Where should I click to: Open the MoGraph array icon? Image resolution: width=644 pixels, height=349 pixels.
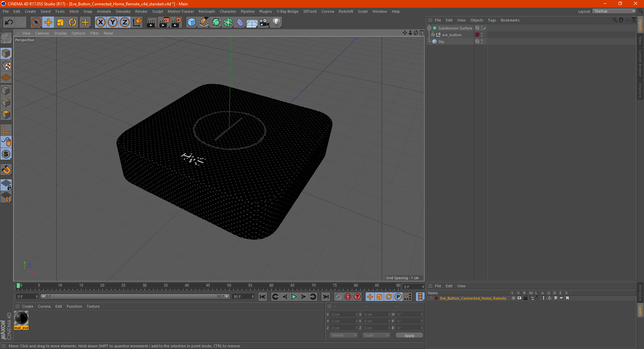pyautogui.click(x=228, y=22)
